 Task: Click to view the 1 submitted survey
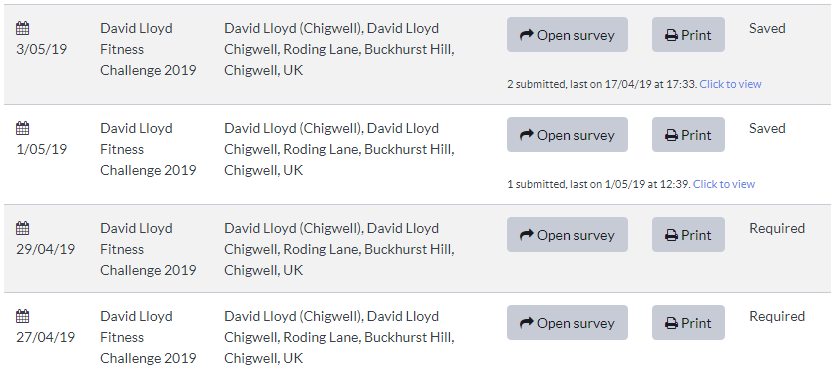click(x=724, y=184)
